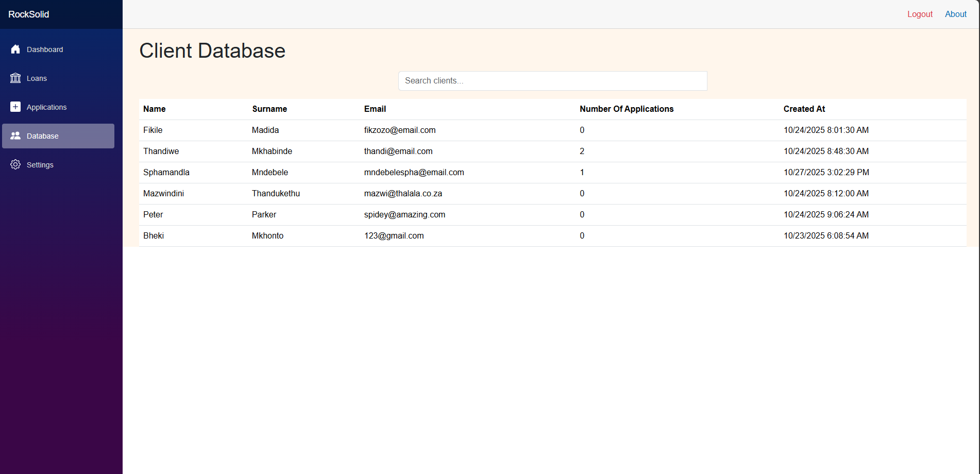
Task: Open Settings from the sidebar
Action: coord(40,165)
